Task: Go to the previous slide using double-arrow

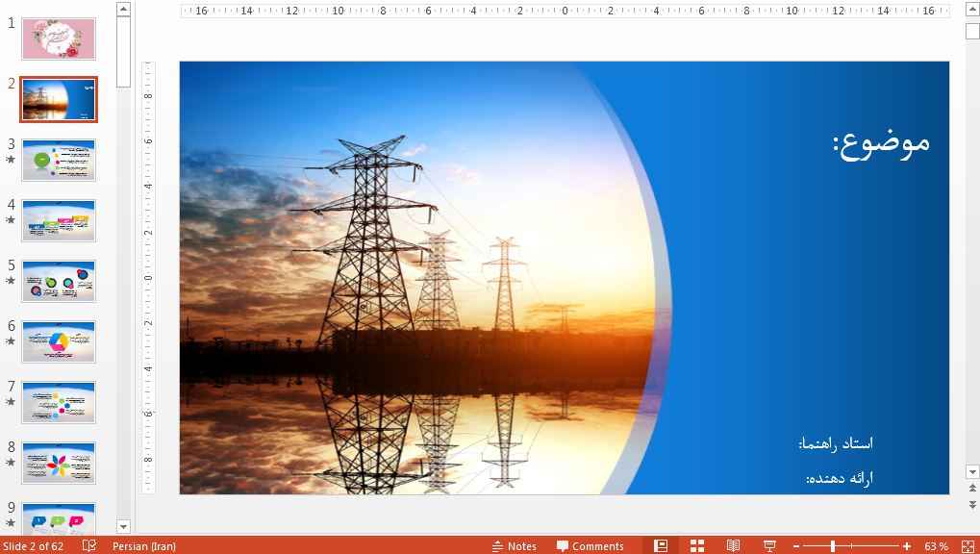Action: pyautogui.click(x=972, y=489)
